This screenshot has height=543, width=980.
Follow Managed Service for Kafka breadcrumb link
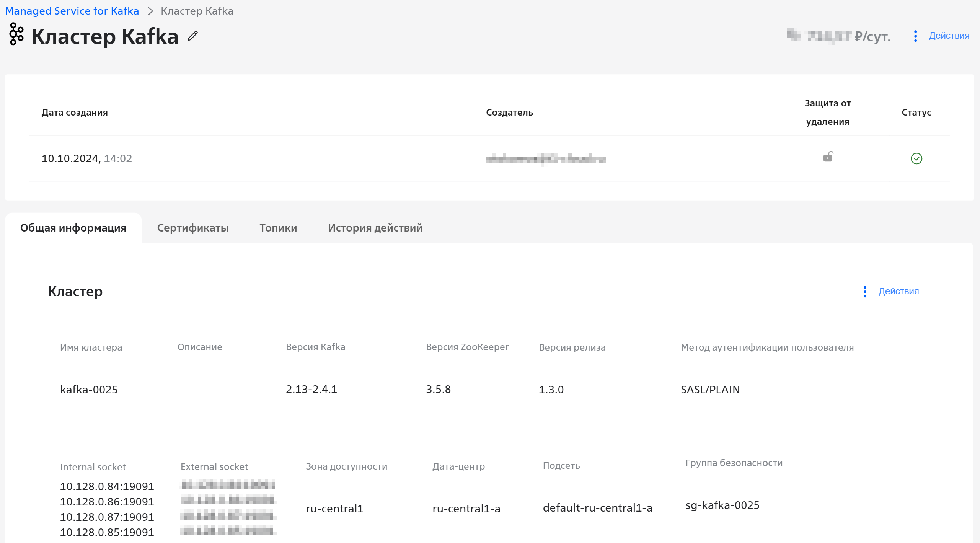[72, 11]
